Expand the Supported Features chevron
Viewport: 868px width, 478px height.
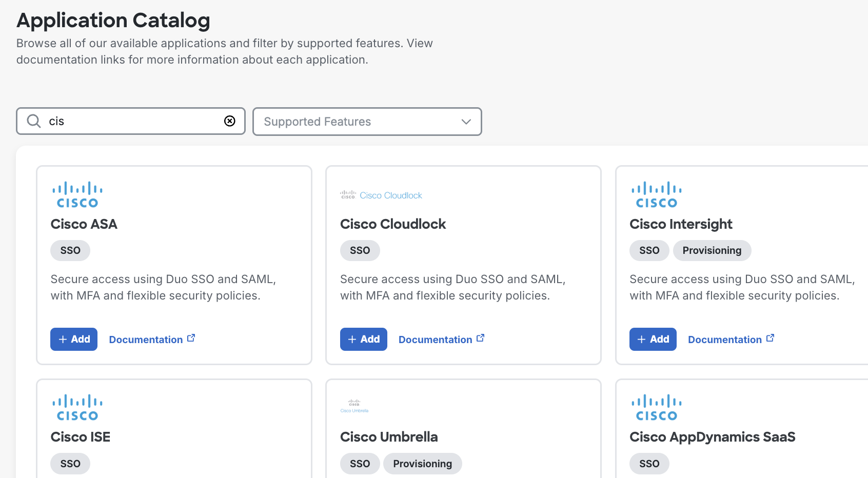pyautogui.click(x=465, y=122)
